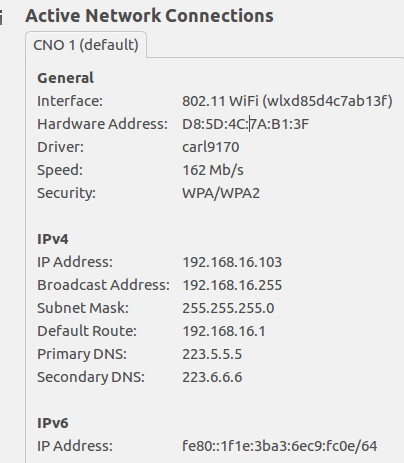Click the Subnet Mask value 255.255.255.0

228,308
